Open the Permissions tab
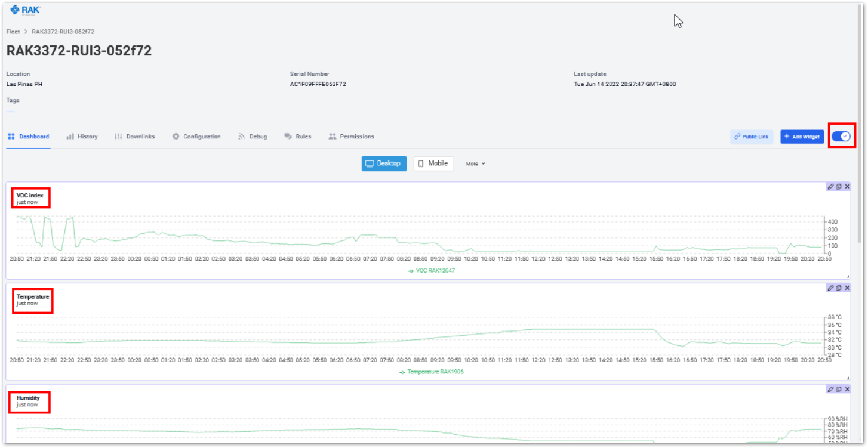The image size is (868, 448). click(351, 137)
